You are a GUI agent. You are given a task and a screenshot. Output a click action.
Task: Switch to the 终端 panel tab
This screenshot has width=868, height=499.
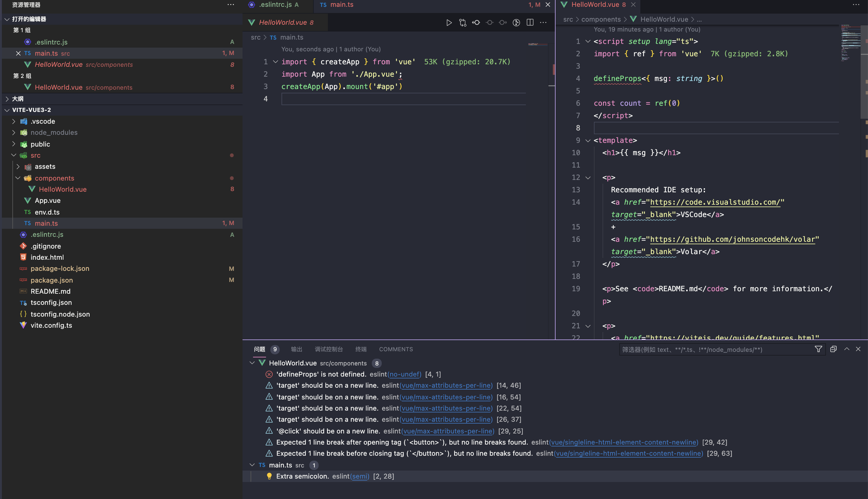(361, 349)
